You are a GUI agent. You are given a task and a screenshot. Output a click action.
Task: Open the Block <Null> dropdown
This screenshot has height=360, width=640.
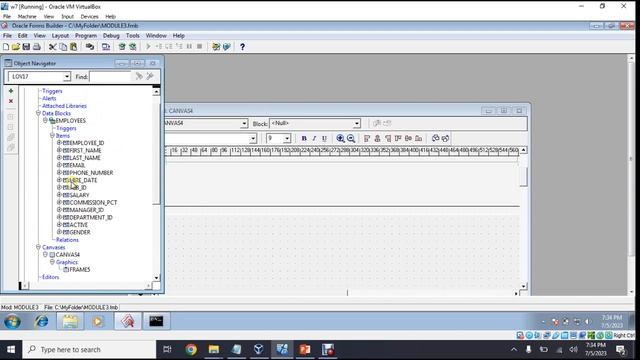[x=357, y=123]
